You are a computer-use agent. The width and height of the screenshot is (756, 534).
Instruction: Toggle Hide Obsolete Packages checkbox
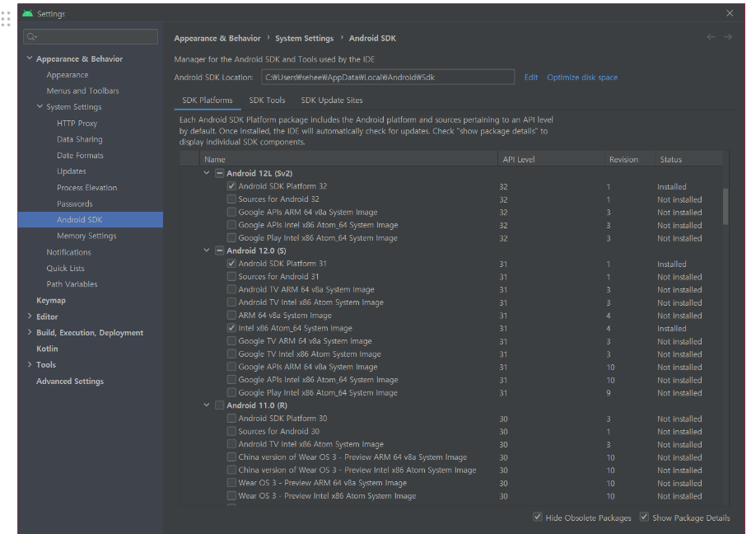pos(538,518)
